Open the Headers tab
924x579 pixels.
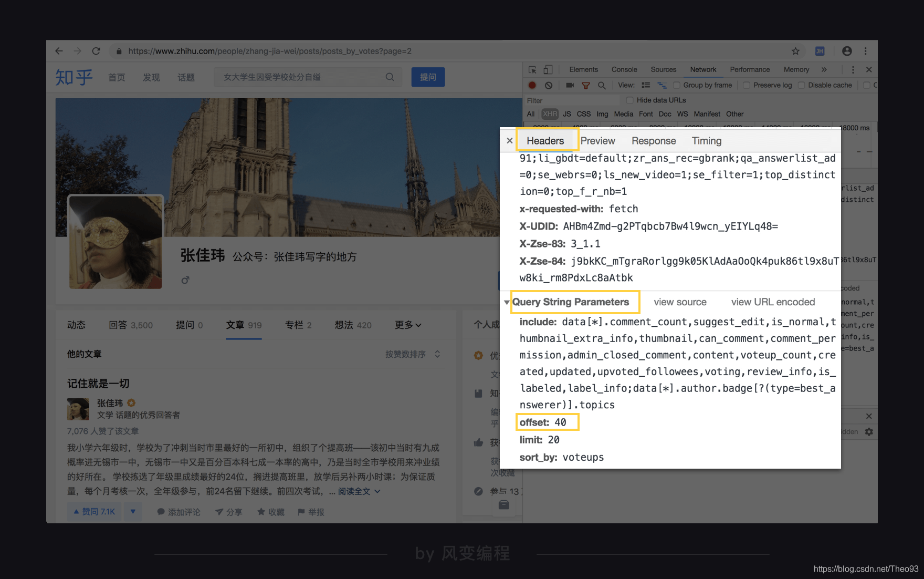click(x=545, y=141)
